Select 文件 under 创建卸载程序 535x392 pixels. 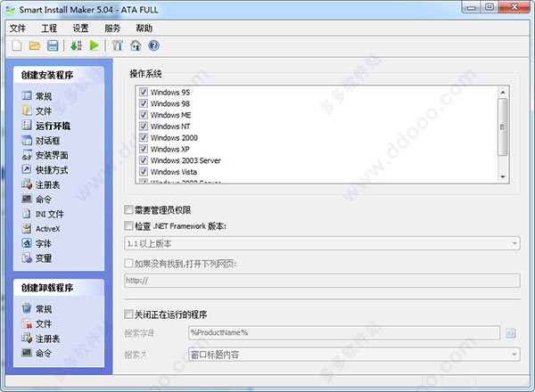37,323
